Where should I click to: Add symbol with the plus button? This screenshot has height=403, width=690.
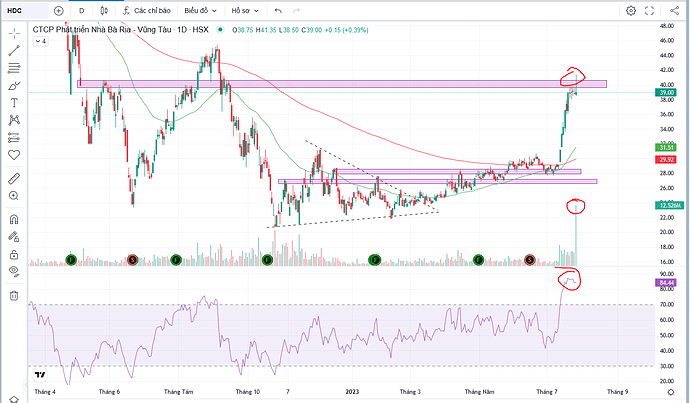click(x=59, y=11)
